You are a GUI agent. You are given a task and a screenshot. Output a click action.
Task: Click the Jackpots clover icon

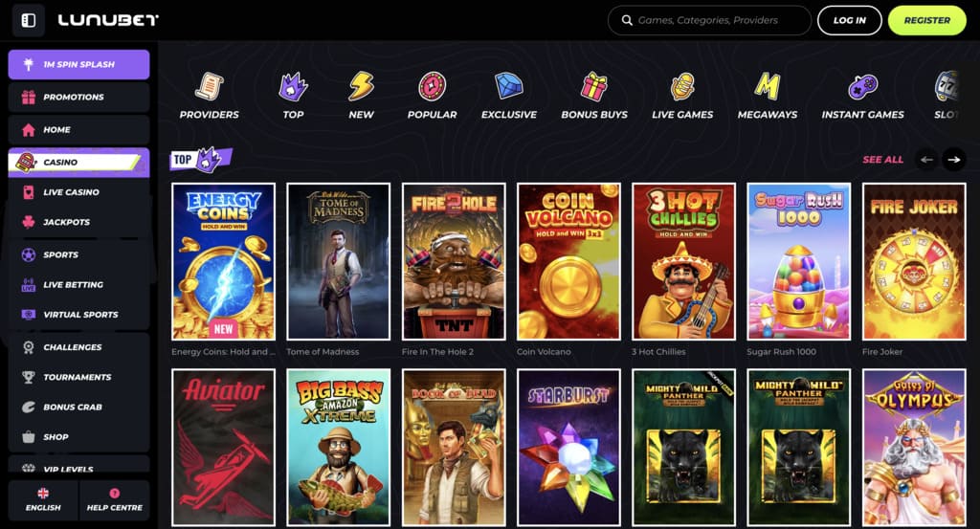click(x=28, y=222)
